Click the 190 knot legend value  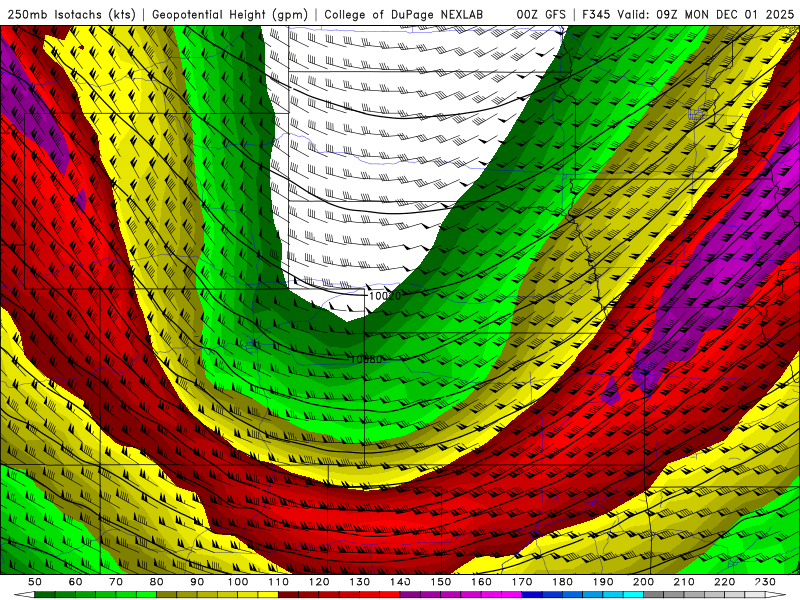[603, 582]
